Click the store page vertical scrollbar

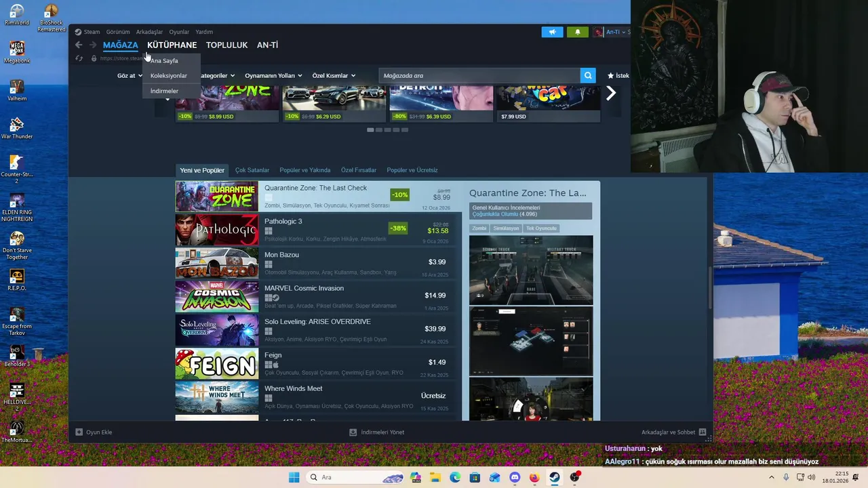(x=710, y=288)
